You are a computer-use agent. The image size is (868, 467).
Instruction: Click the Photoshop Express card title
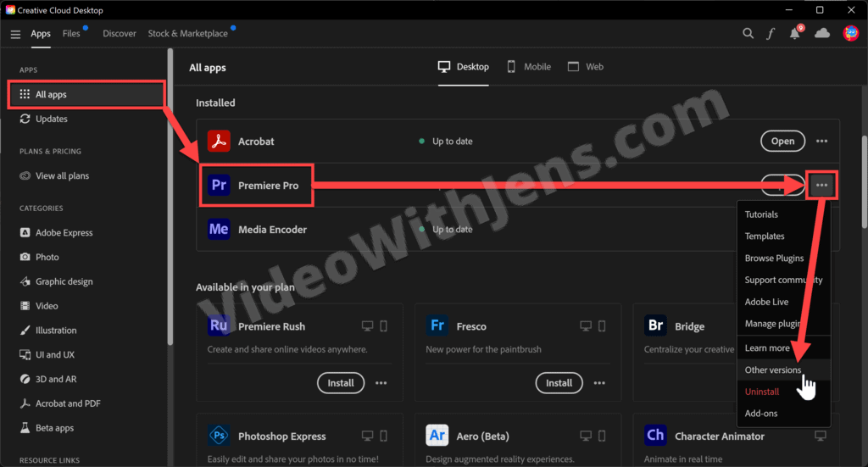[x=281, y=436]
